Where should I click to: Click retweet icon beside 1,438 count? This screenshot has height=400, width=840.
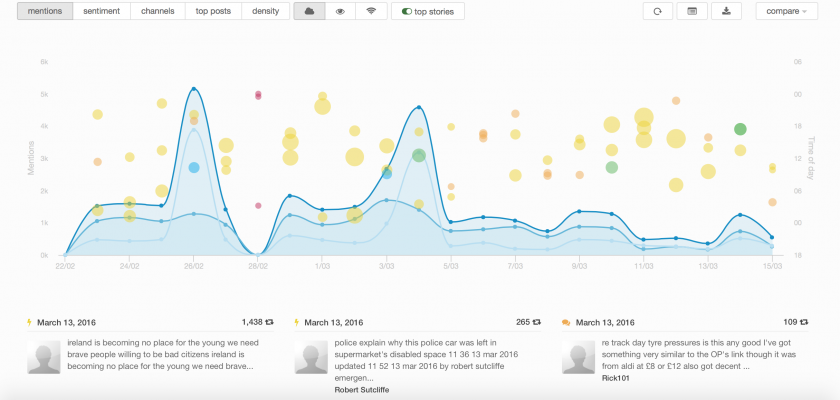(270, 322)
